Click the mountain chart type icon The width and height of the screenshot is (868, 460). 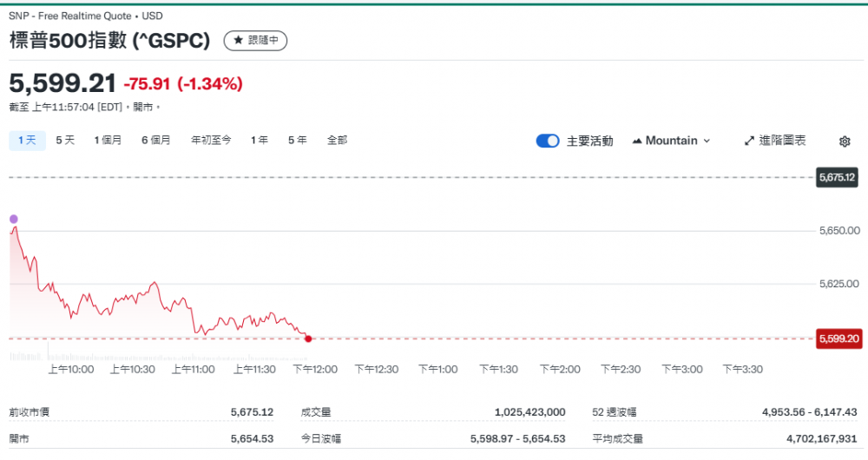[x=637, y=141]
